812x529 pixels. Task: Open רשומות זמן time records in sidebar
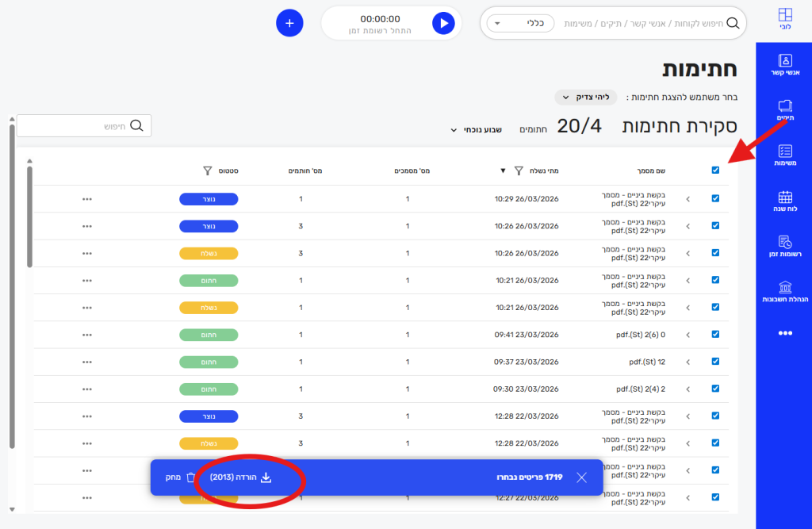pyautogui.click(x=784, y=246)
